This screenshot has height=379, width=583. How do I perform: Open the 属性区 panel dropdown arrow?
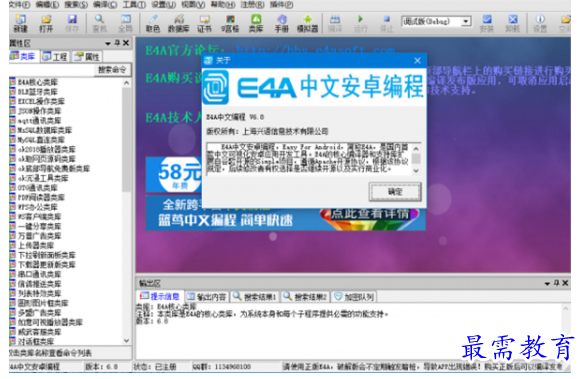pos(108,44)
